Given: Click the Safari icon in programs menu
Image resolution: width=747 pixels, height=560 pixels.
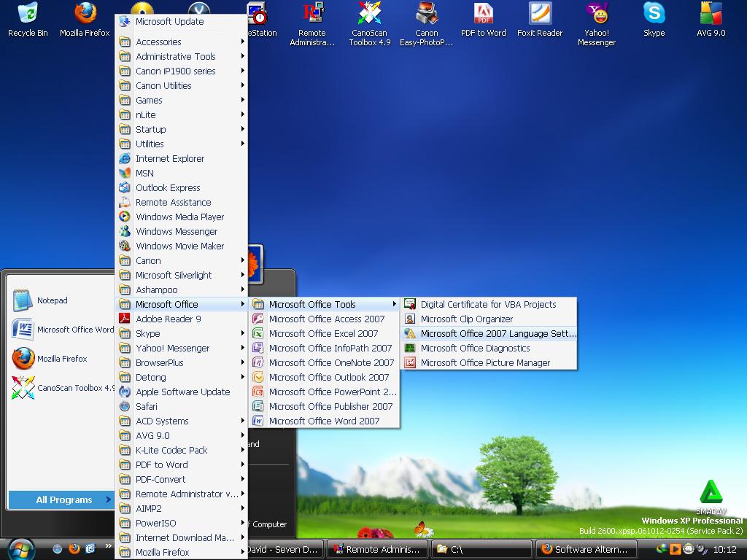Looking at the screenshot, I should [125, 406].
